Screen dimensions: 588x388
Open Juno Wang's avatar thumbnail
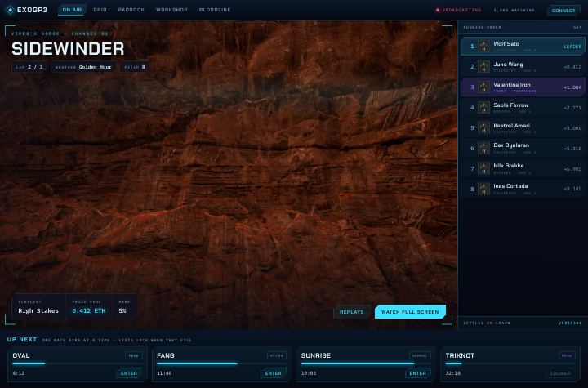click(483, 67)
